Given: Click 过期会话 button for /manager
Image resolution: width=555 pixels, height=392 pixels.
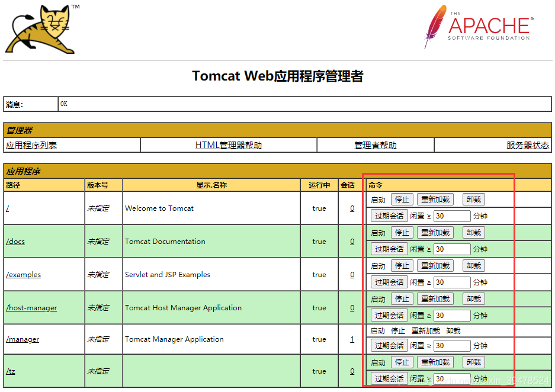Looking at the screenshot, I should (389, 346).
